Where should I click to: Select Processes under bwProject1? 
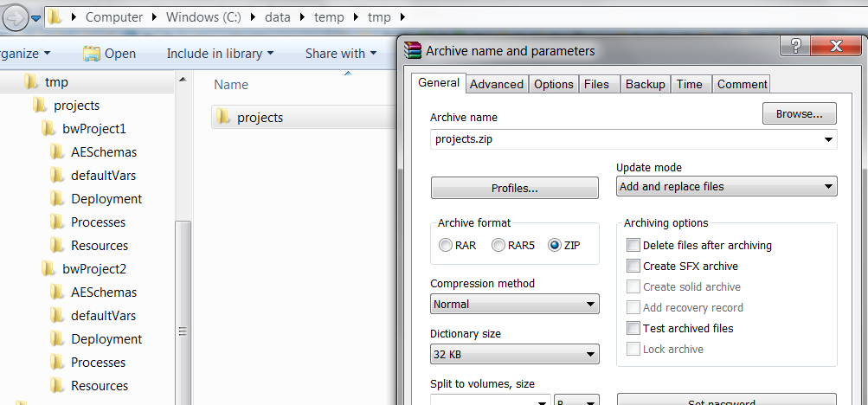click(98, 222)
